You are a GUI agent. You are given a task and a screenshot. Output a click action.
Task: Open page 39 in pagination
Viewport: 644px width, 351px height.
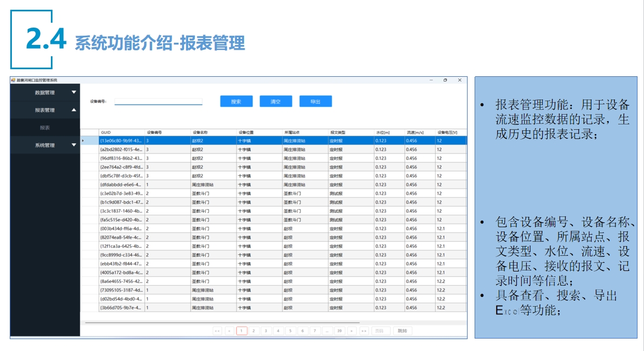tap(340, 330)
